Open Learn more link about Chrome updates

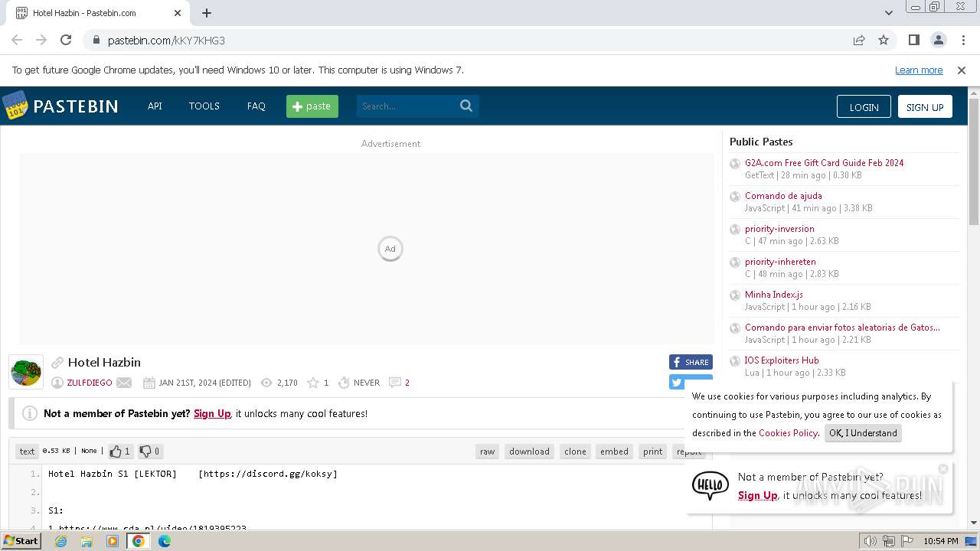click(x=919, y=70)
